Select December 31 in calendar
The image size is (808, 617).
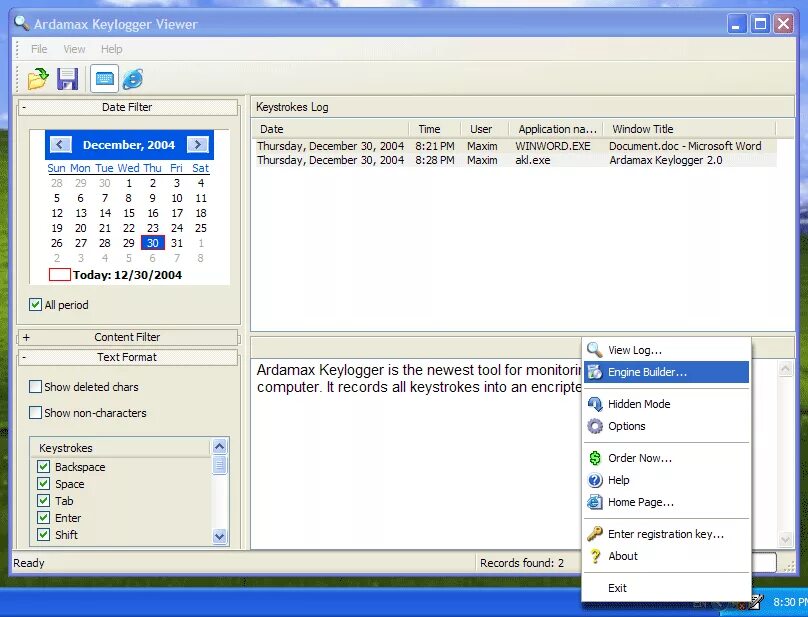pyautogui.click(x=177, y=243)
